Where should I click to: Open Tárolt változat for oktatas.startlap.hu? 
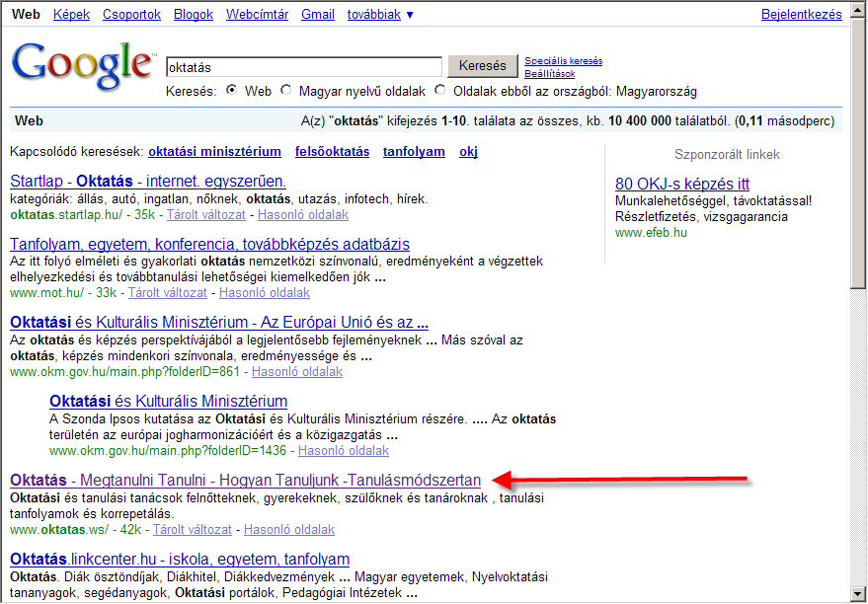(206, 214)
